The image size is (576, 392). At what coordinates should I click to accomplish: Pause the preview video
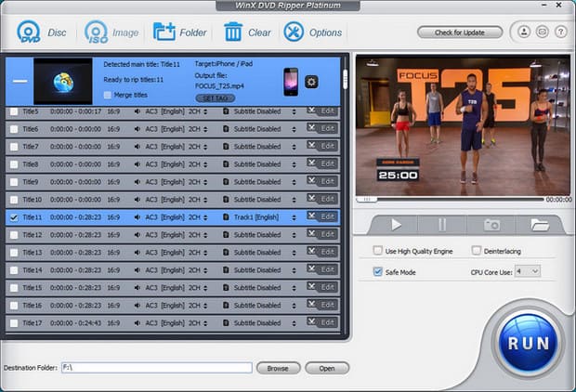click(x=442, y=225)
